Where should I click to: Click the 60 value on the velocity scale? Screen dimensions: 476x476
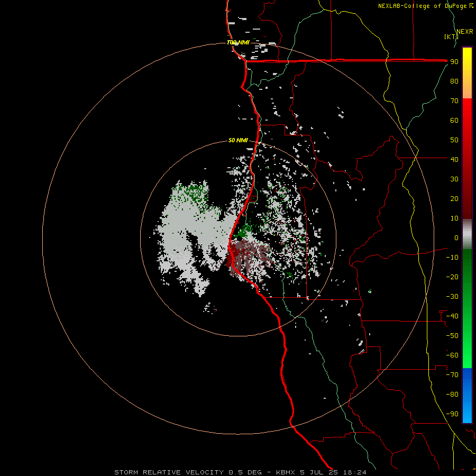click(x=454, y=121)
